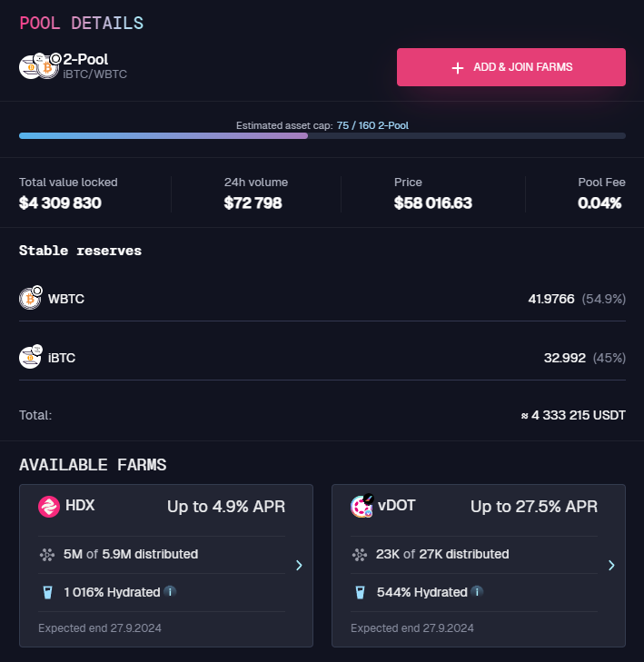Select the WBTC reserve row amount 41.9766
644x662 pixels.
tap(550, 299)
